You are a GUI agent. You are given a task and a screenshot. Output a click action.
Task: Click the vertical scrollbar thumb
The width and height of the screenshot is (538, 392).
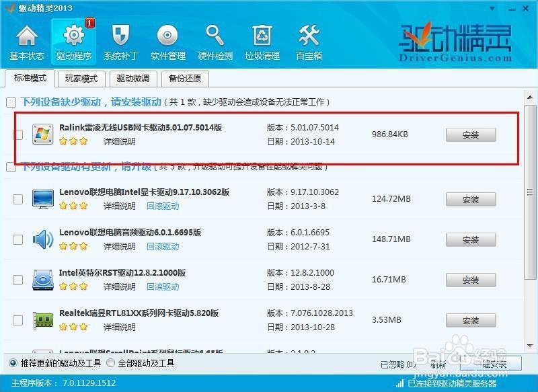pyautogui.click(x=530, y=192)
